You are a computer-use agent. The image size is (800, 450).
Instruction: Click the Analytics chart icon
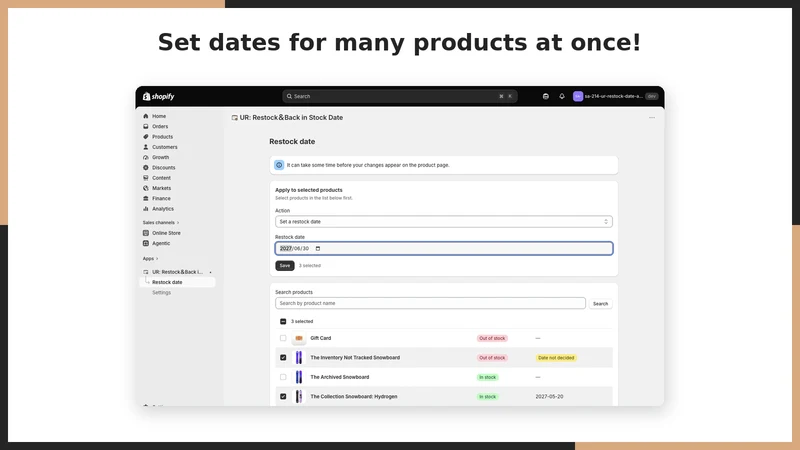click(146, 209)
